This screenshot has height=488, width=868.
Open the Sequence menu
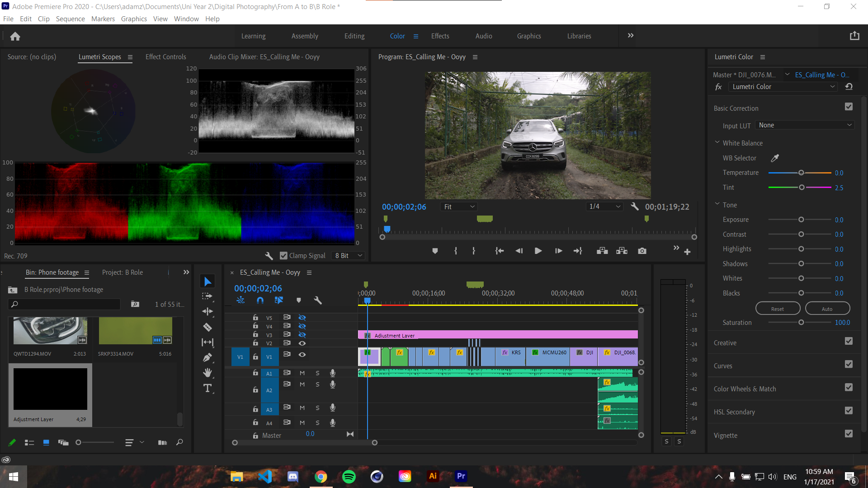70,19
